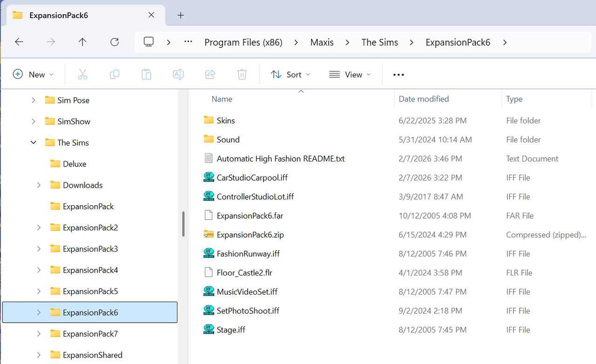Select ExpansionPack3 in navigation tree
The image size is (596, 364).
90,249
